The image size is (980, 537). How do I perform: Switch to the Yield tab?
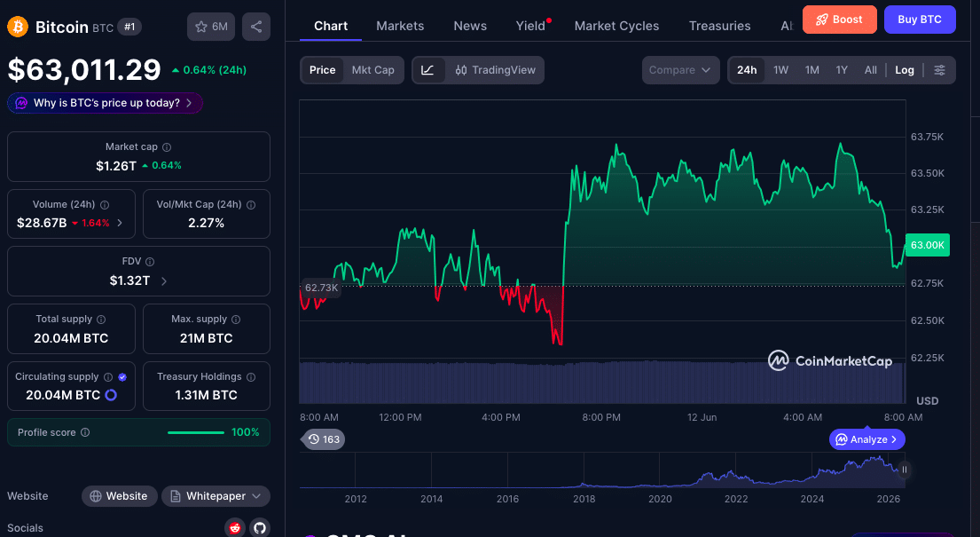pos(530,26)
